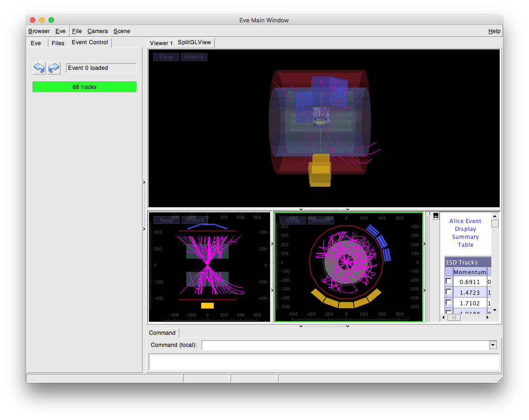The width and height of the screenshot is (529, 420).
Task: Open the Camera menu
Action: 97,31
